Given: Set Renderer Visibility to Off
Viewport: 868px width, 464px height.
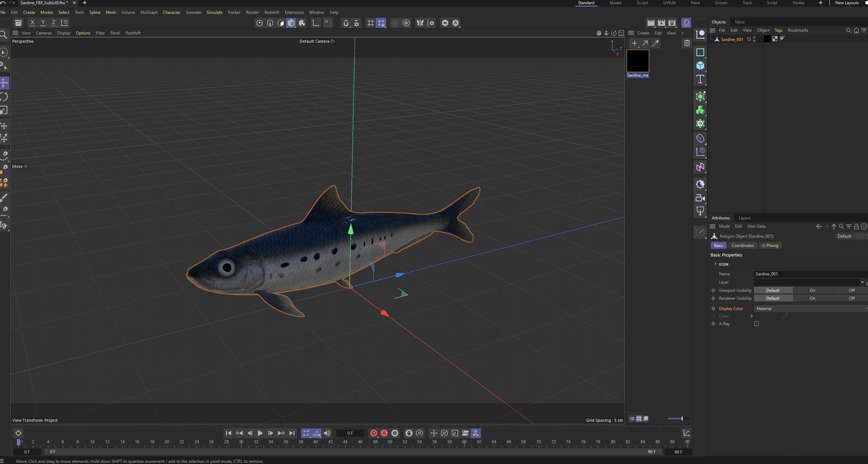Looking at the screenshot, I should [851, 298].
